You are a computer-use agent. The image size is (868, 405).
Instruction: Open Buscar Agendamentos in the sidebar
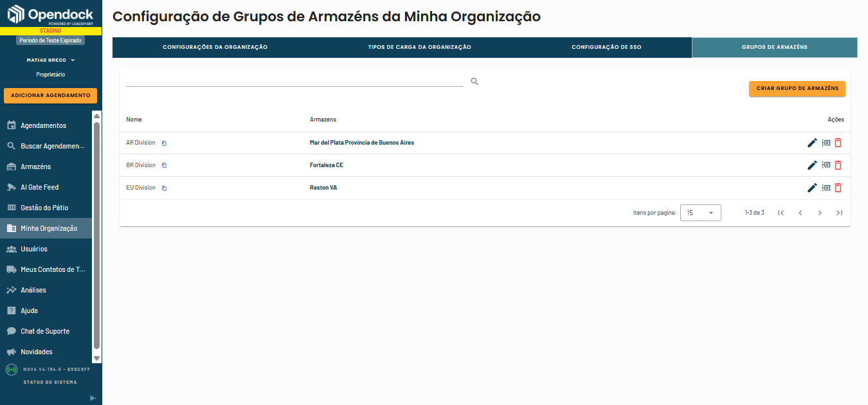46,146
